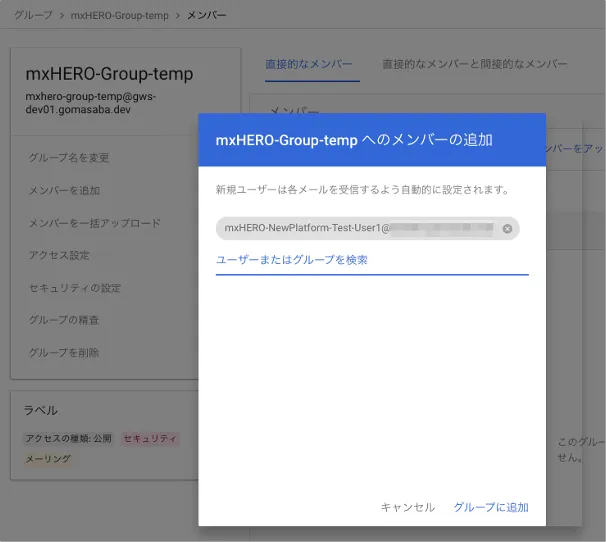Go to グループ in the breadcrumb
This screenshot has height=542, width=606.
click(x=31, y=16)
